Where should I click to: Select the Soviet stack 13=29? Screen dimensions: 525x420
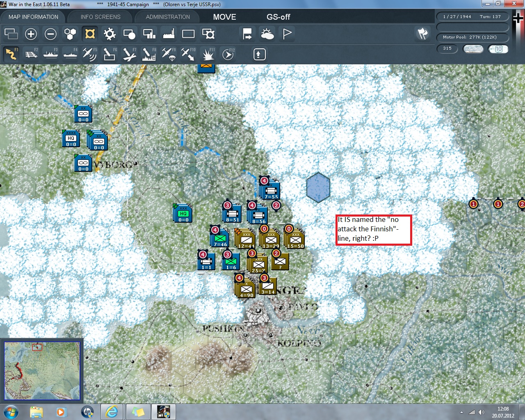(270, 238)
